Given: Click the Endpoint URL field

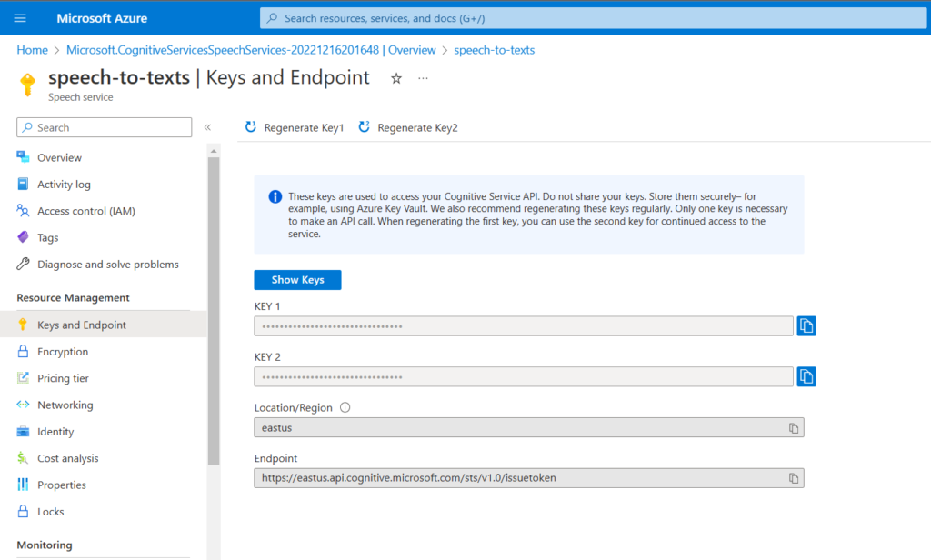Looking at the screenshot, I should point(529,478).
